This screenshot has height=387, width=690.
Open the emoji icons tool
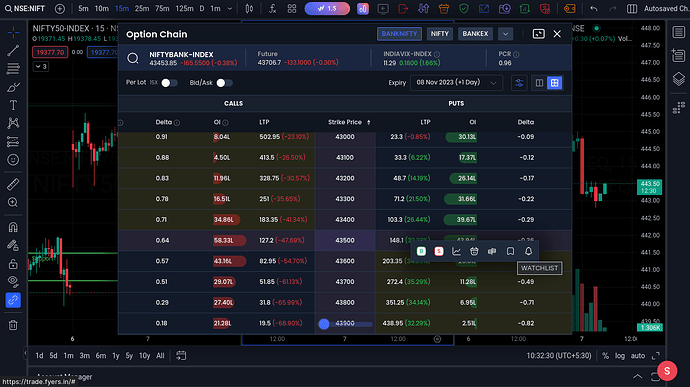point(13,159)
